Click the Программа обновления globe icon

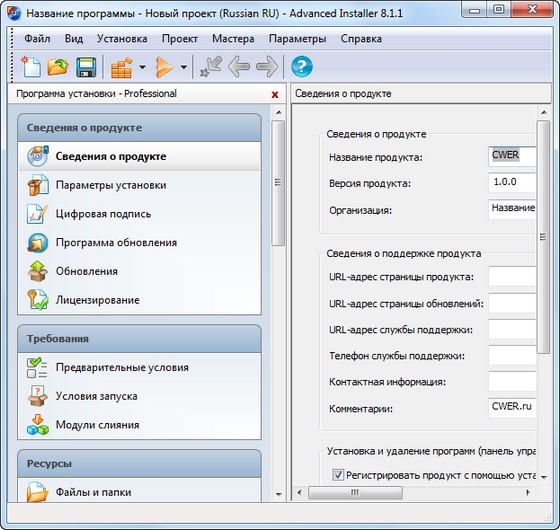38,242
